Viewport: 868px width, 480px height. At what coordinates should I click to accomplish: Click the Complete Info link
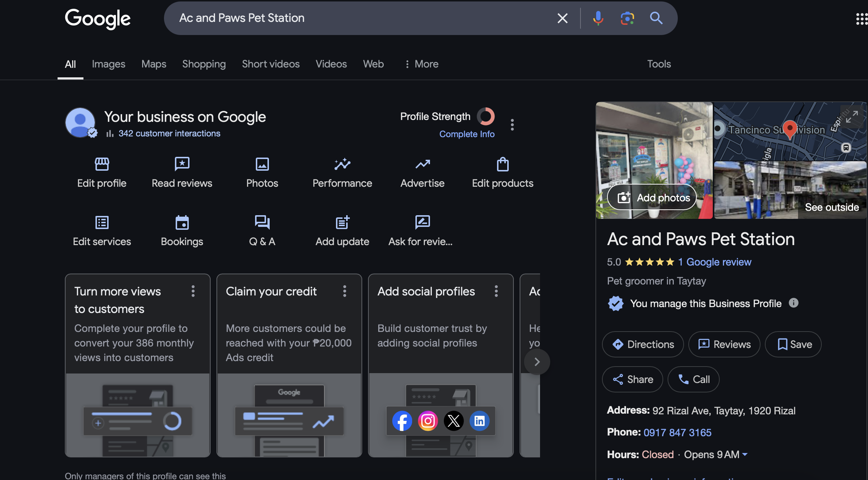coord(466,134)
